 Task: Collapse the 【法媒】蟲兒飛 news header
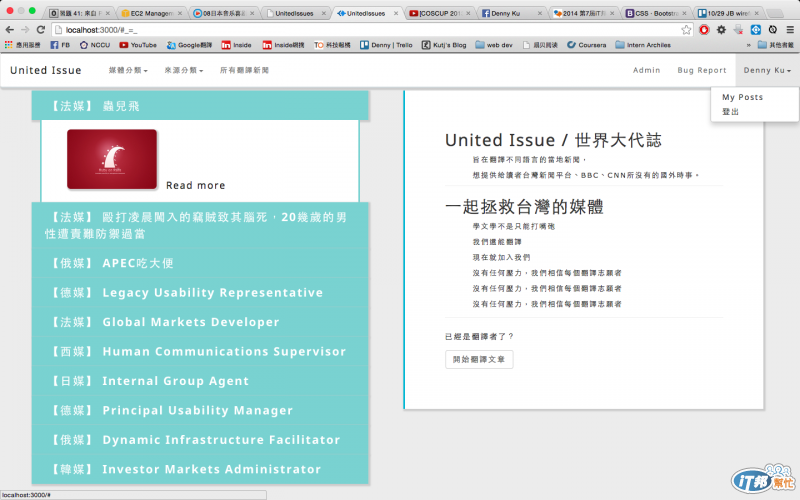[200, 106]
